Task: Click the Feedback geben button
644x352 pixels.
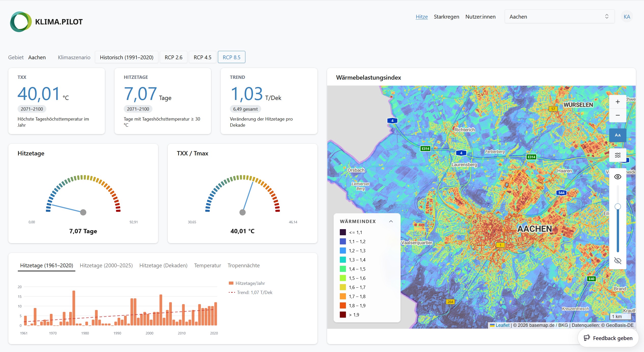Action: (608, 338)
